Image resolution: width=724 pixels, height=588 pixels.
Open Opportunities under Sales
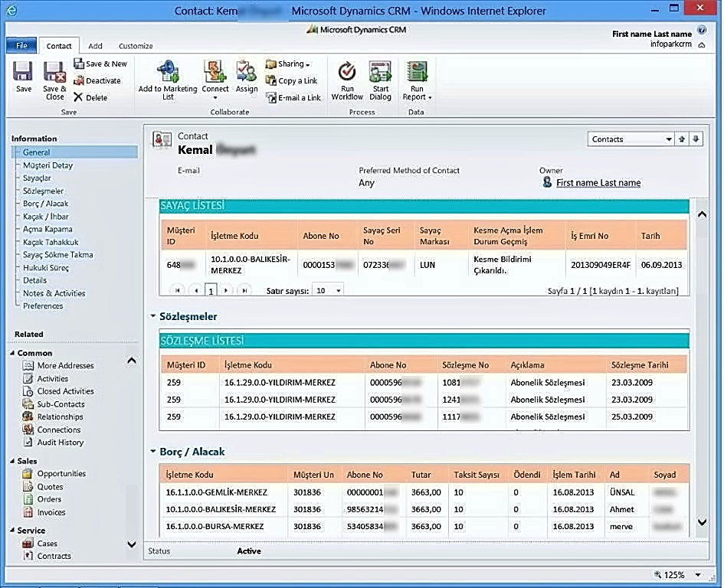pos(54,473)
